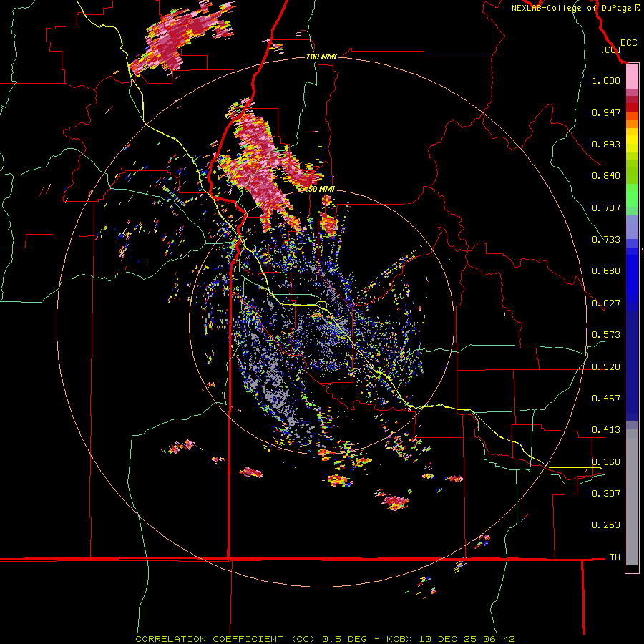644x644 pixels.
Task: Click the [CC] legend heading
Action: point(610,49)
